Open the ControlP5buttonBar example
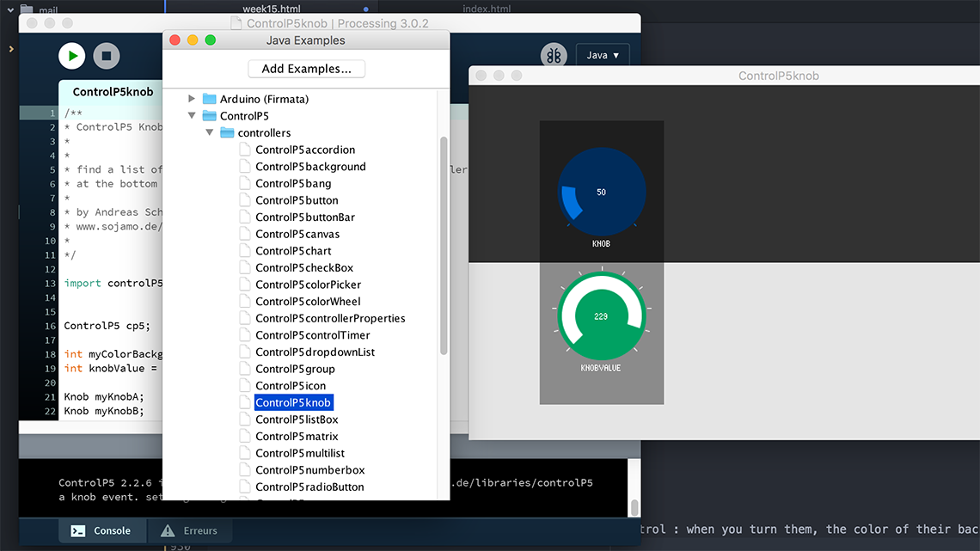The width and height of the screenshot is (980, 551). [305, 217]
